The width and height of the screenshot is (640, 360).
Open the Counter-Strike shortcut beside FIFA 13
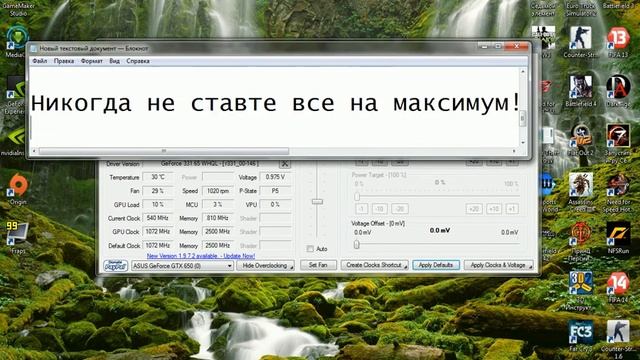tap(580, 38)
